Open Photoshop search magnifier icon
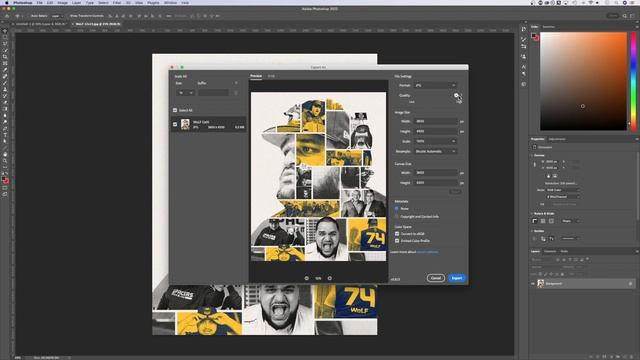The width and height of the screenshot is (640, 360). pos(624,16)
